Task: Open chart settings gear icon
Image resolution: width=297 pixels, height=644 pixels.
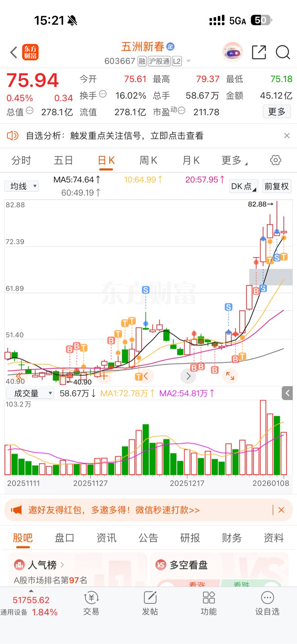Action: click(x=275, y=160)
